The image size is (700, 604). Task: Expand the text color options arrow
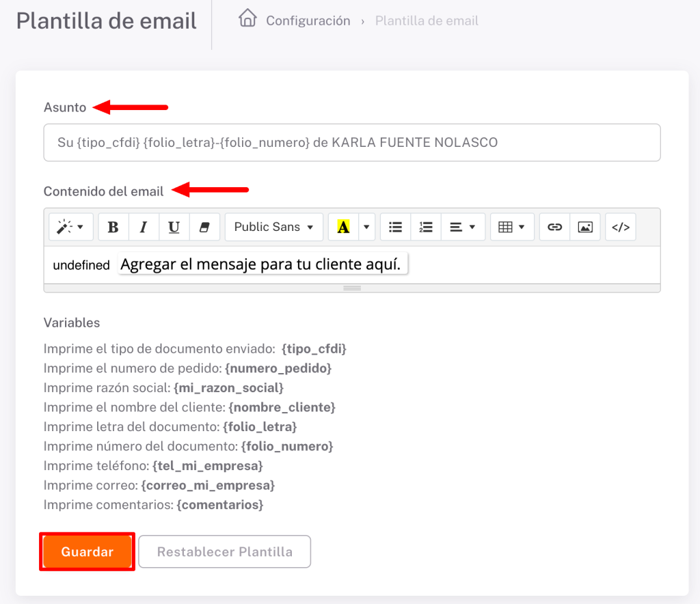(366, 227)
